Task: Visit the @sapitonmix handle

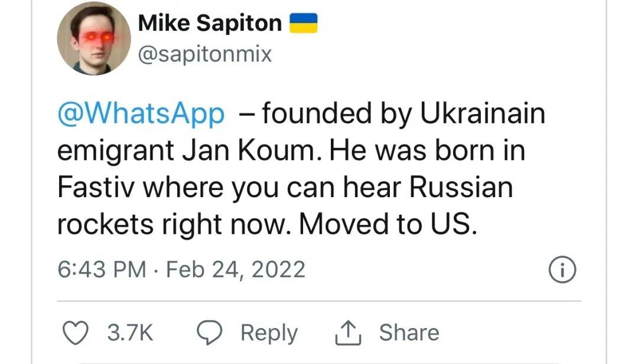Action: [204, 54]
